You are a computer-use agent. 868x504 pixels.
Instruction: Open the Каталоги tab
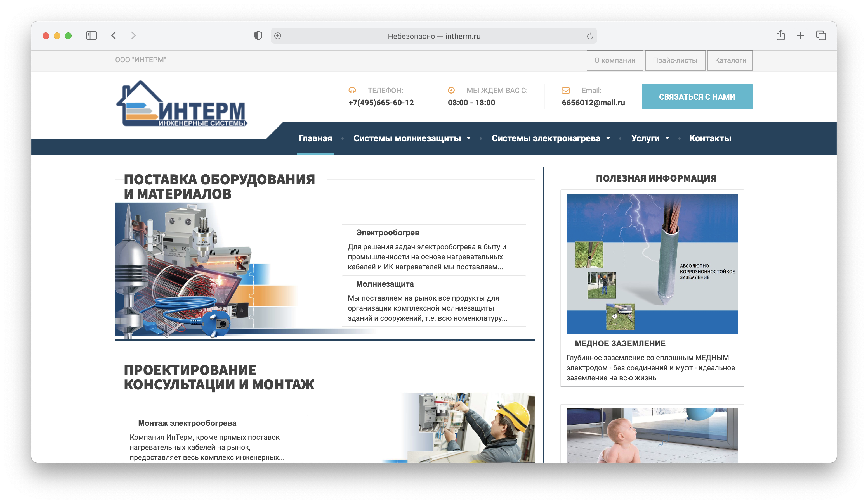pos(730,61)
